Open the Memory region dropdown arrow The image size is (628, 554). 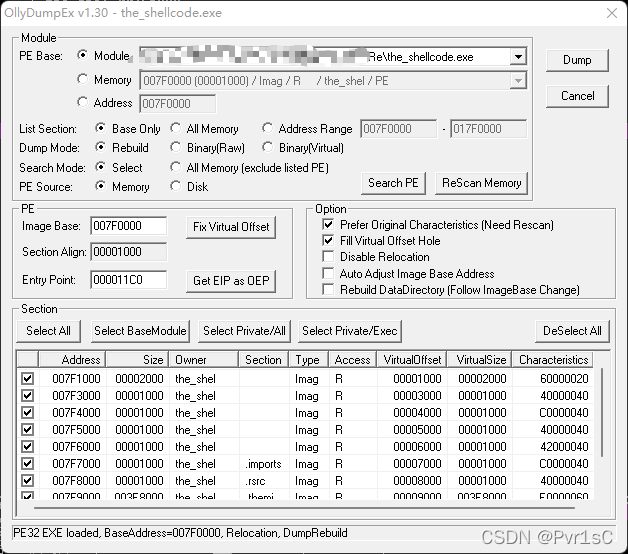coord(518,81)
